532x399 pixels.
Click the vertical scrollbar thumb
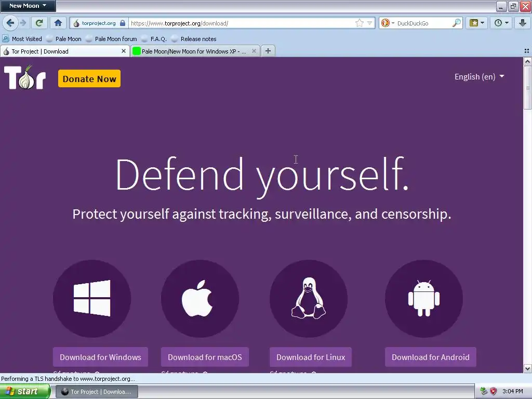527,87
